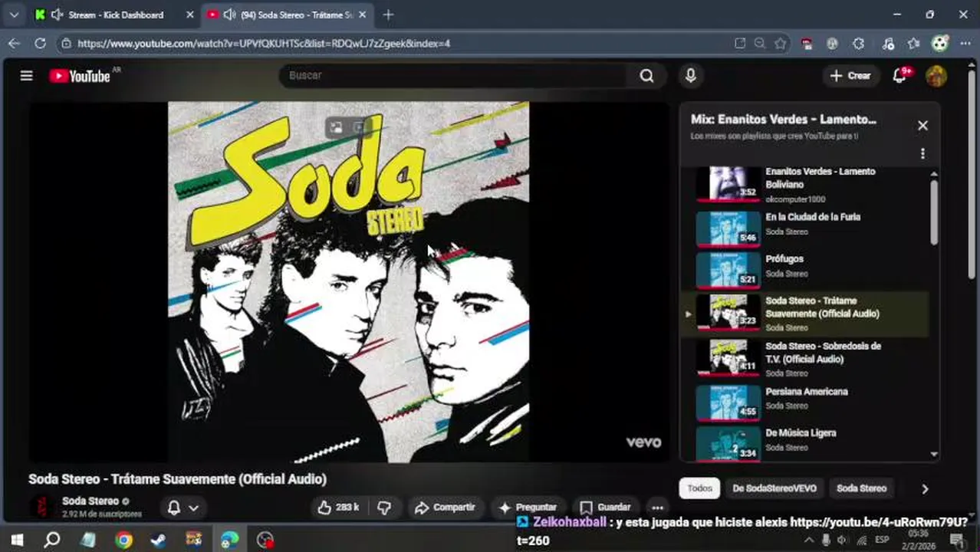The height and width of the screenshot is (552, 980).
Task: Like the video with thumbs-up 283 k
Action: 338,507
